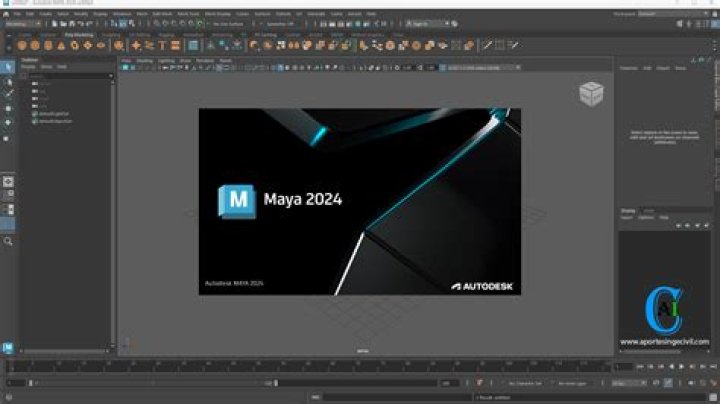
Task: Activate the Move tool in the toolbox
Action: tap(8, 109)
